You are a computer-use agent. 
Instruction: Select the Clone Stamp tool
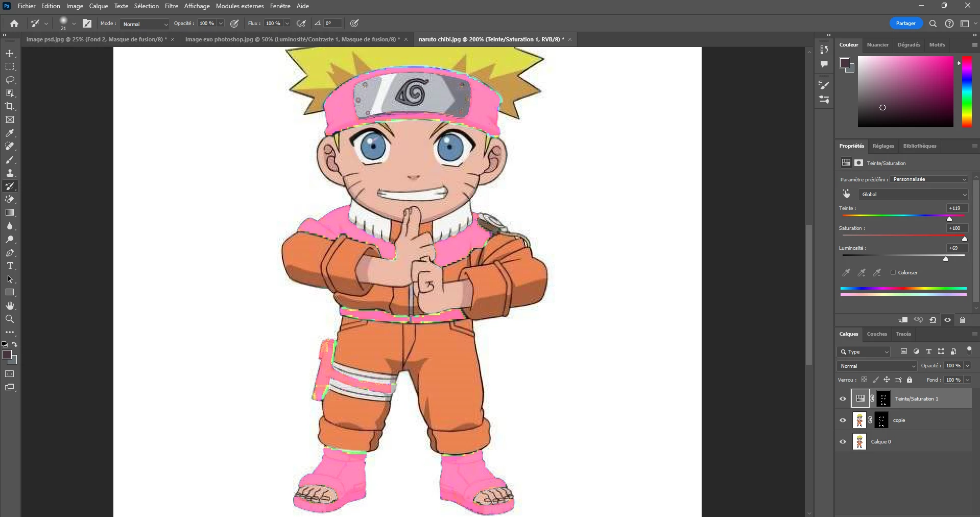(x=10, y=173)
